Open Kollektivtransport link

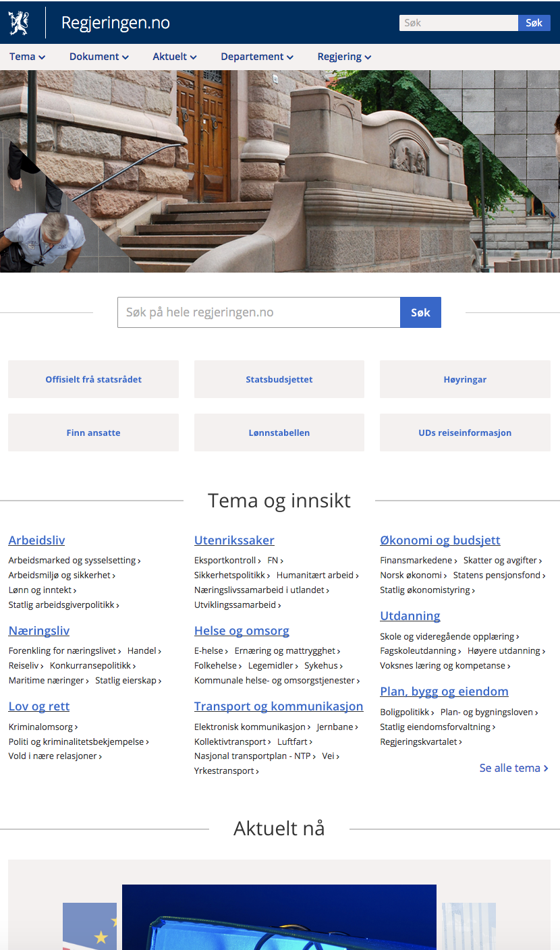pyautogui.click(x=233, y=742)
